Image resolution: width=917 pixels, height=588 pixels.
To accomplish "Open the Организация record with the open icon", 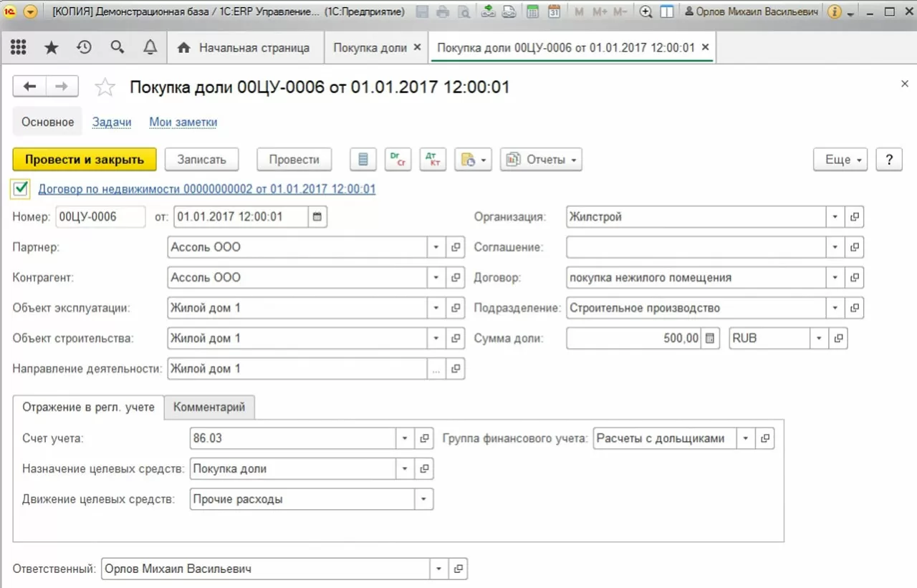I will (855, 217).
